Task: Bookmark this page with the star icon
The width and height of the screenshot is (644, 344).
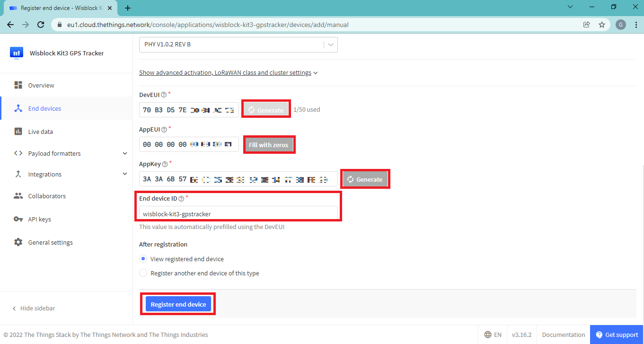Action: [x=602, y=25]
